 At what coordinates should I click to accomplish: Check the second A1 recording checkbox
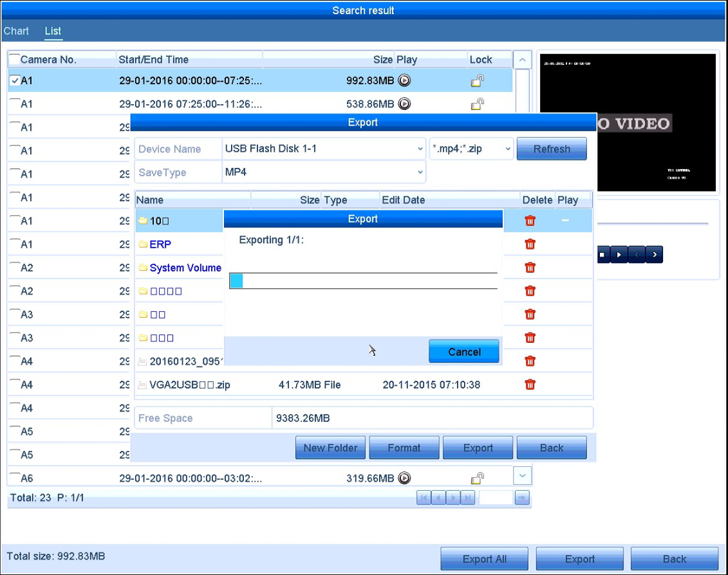tap(15, 104)
